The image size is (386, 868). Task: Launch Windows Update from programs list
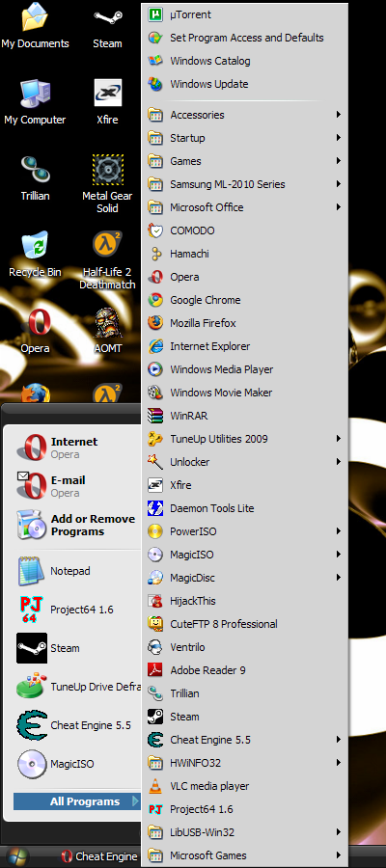(x=245, y=84)
